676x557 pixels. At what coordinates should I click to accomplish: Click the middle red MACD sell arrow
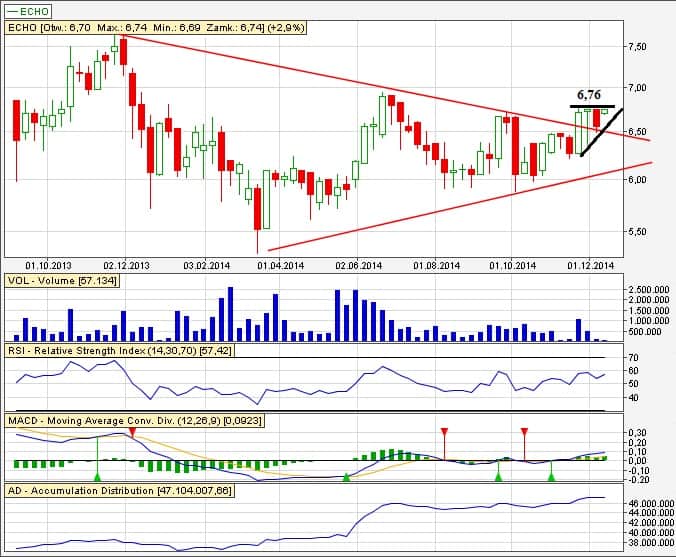[x=444, y=431]
